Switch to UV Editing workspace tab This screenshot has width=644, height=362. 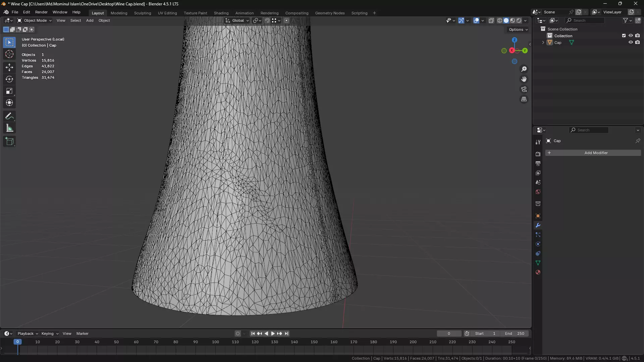tap(167, 13)
